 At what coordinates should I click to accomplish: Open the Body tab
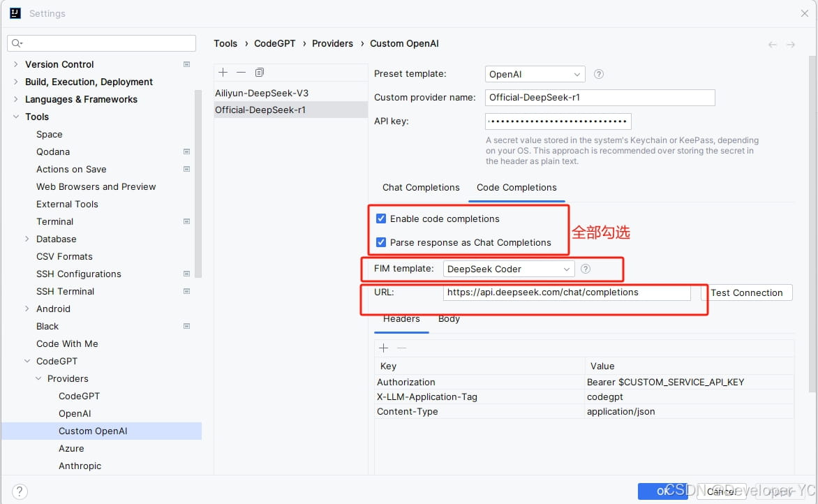point(449,319)
